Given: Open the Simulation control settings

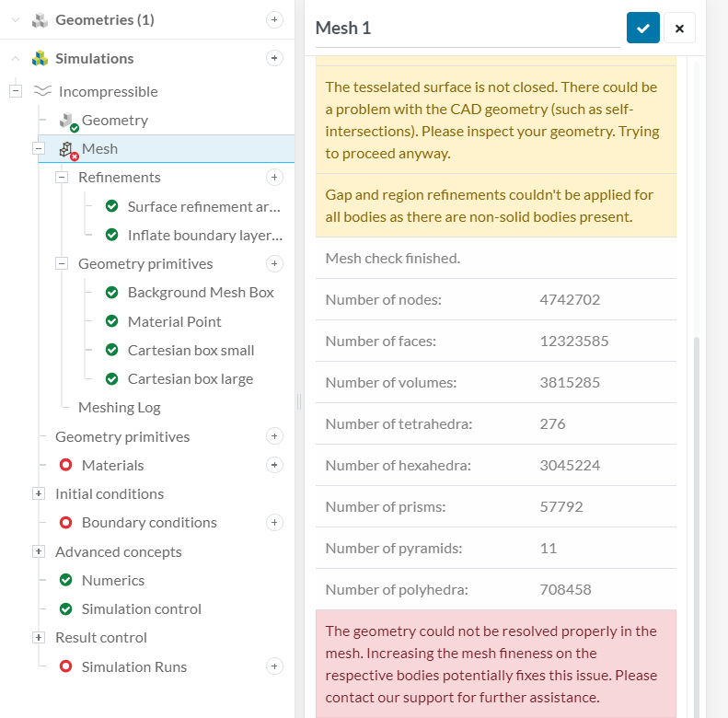Looking at the screenshot, I should 141,608.
